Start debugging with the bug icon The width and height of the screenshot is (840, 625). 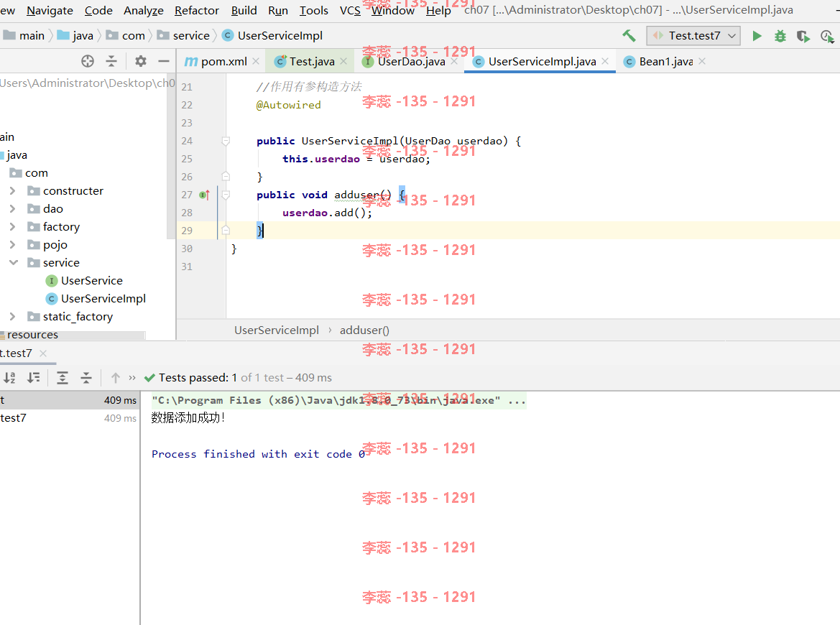[x=780, y=36]
